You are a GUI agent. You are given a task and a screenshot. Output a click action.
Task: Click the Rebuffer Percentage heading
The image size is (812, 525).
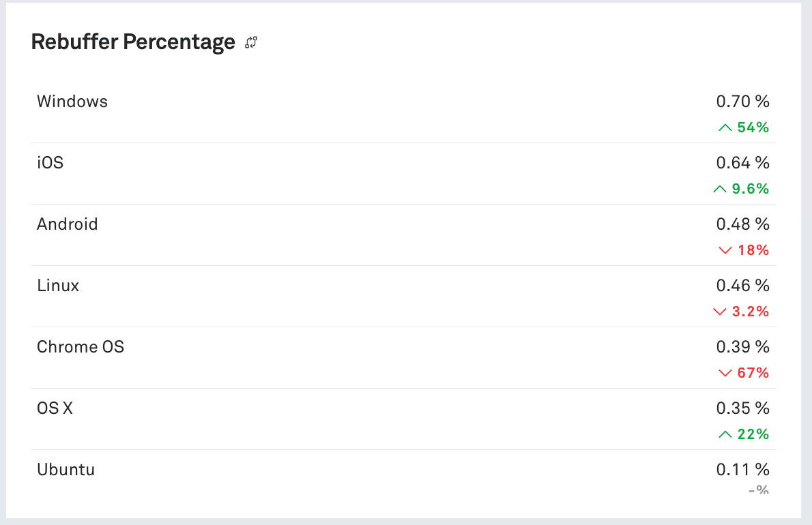coord(133,42)
